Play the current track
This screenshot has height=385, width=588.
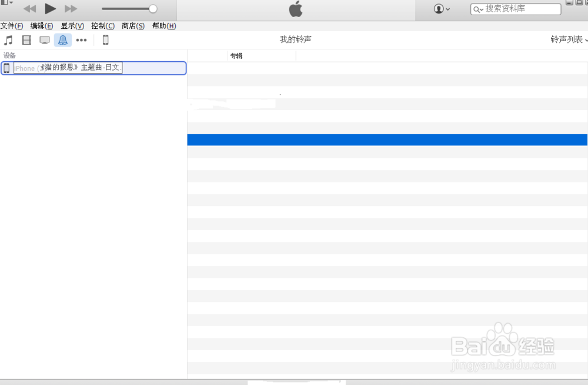point(50,8)
